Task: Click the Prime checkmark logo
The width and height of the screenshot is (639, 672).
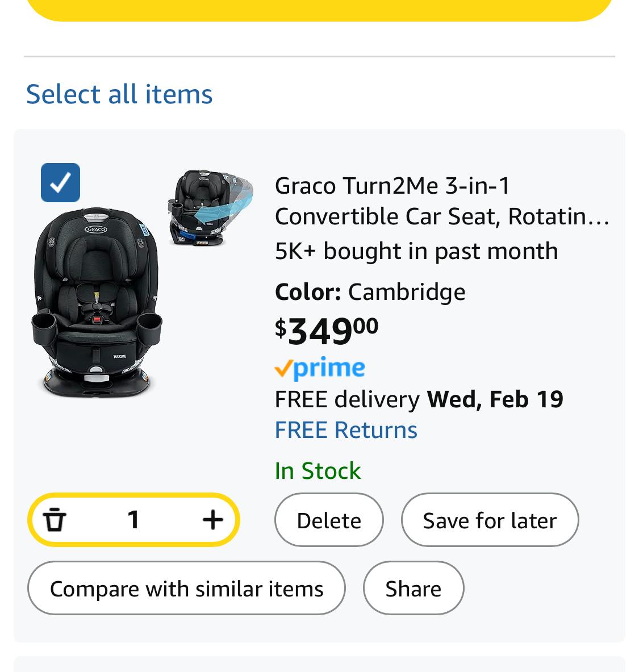Action: click(x=320, y=368)
